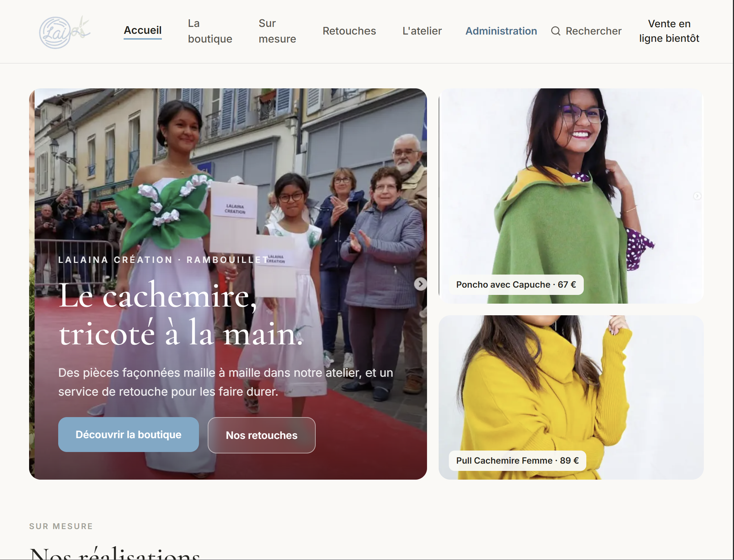Click the hero description paragraph

(x=226, y=382)
